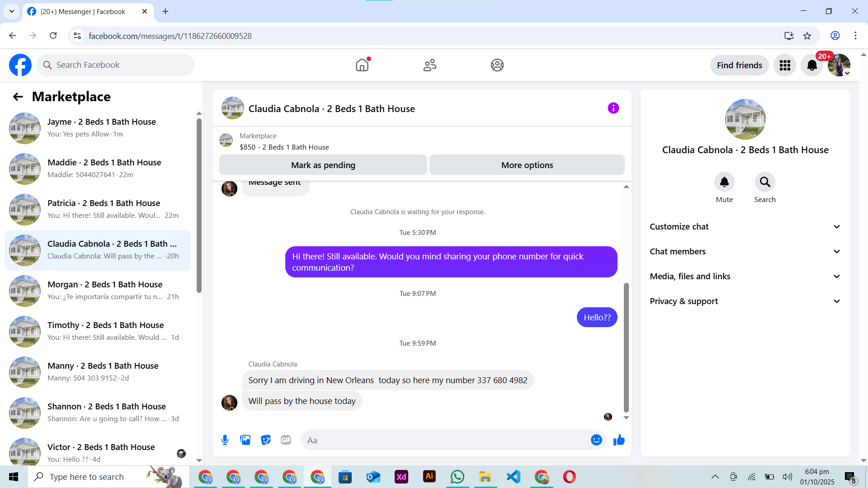
Task: Open the Groups icon in top navigation
Action: click(497, 65)
